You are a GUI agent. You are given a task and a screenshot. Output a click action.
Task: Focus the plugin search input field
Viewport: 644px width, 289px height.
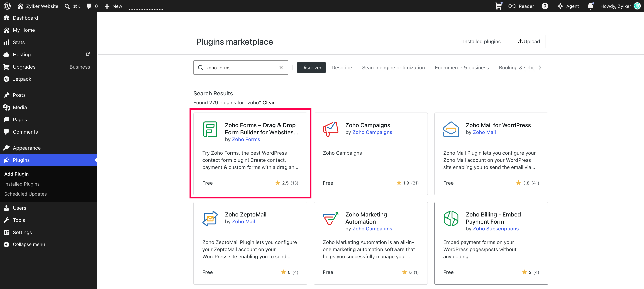tap(240, 67)
